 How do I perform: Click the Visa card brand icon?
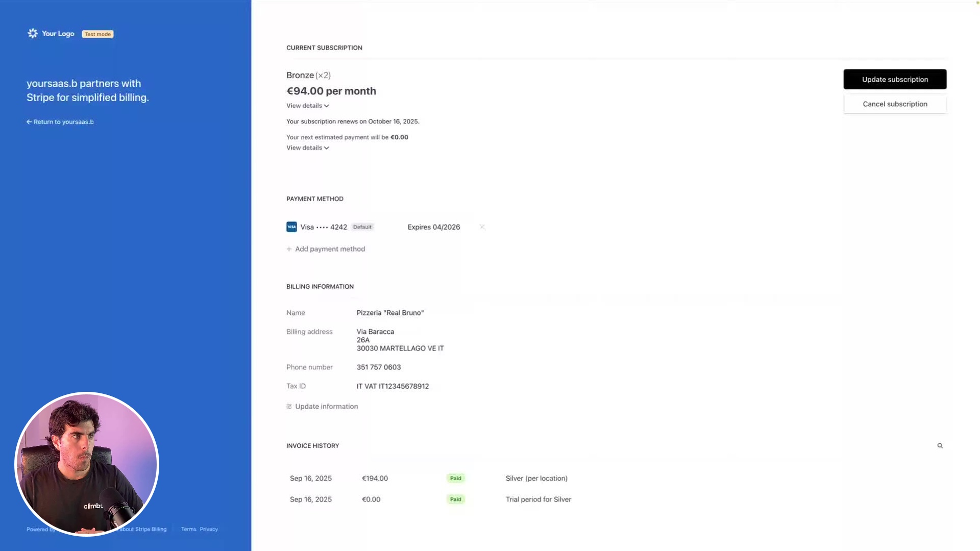click(x=291, y=227)
